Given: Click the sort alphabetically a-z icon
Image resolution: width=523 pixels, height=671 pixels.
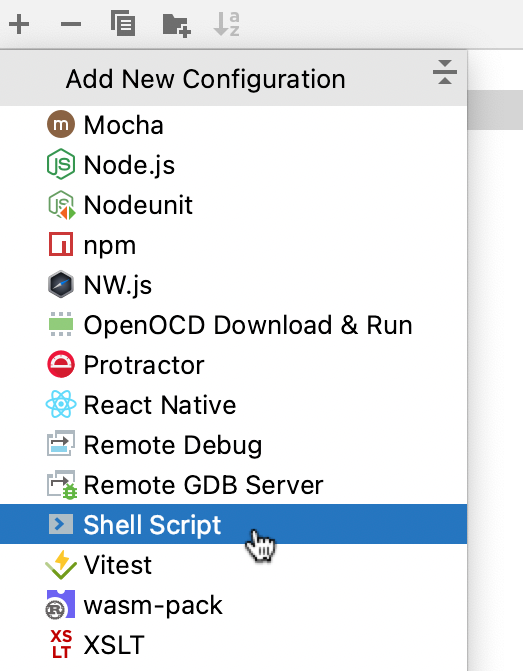Looking at the screenshot, I should 226,24.
